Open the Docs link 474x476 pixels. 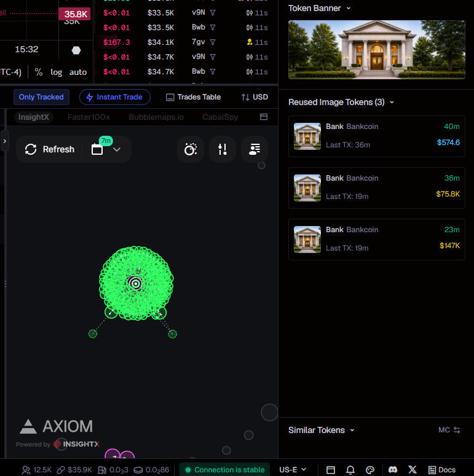(442, 470)
